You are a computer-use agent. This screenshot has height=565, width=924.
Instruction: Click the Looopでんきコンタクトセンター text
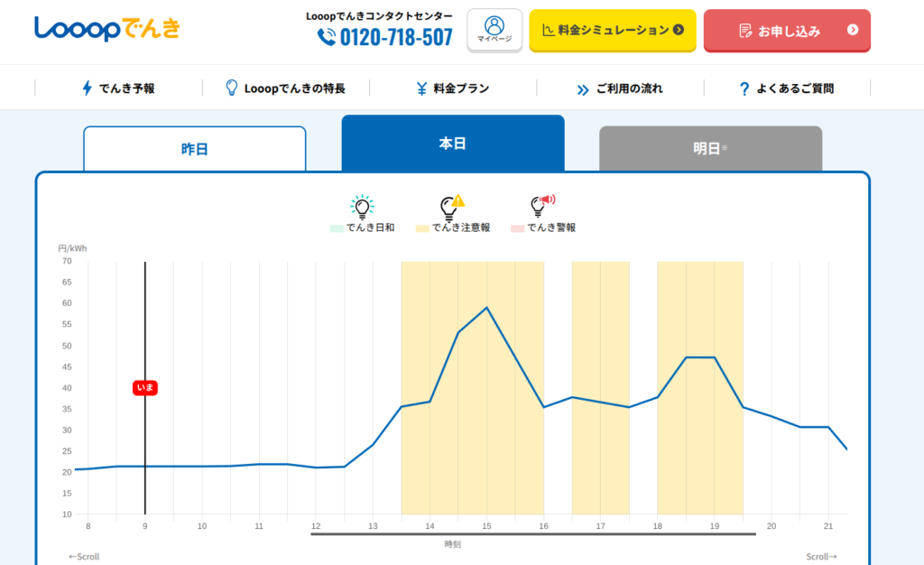click(379, 16)
